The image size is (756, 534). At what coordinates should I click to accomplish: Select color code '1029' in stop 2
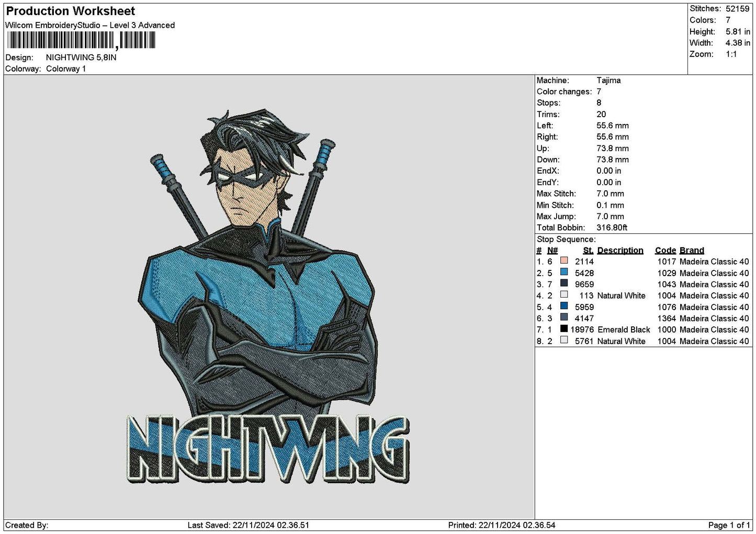667,274
